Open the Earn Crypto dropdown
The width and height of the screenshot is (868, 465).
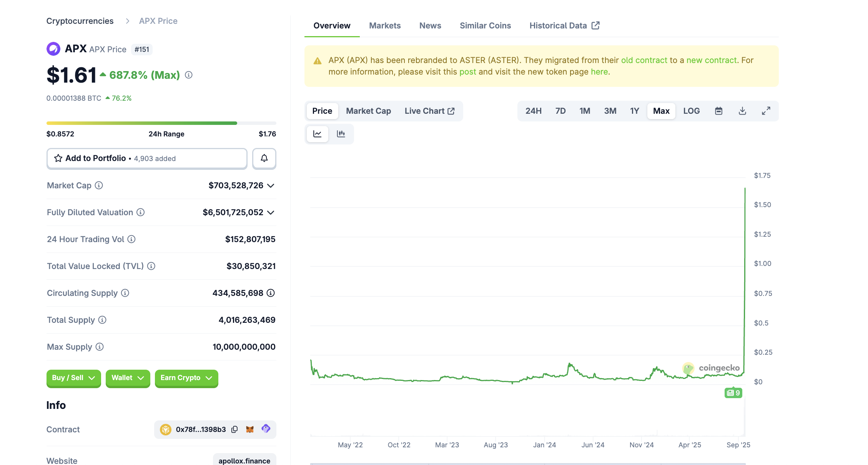tap(186, 378)
